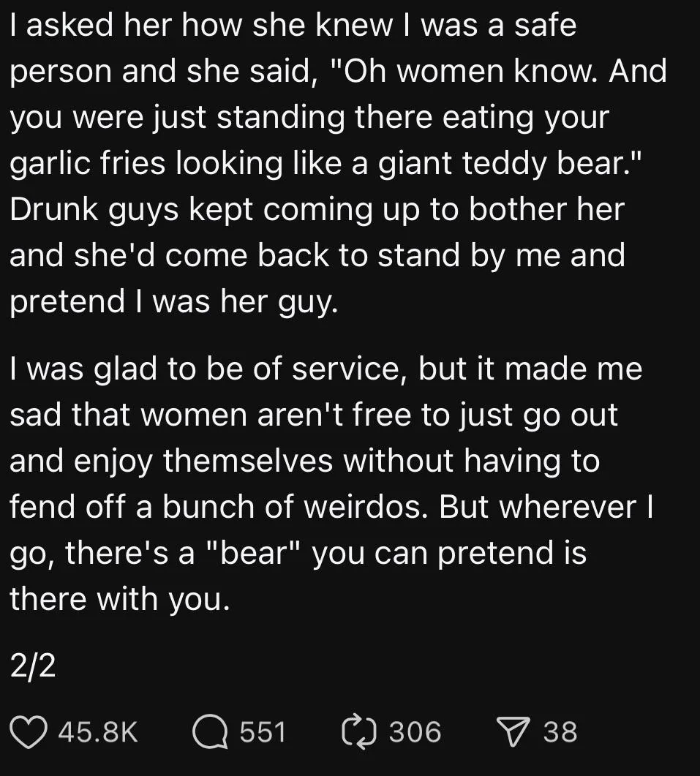The width and height of the screenshot is (700, 776).
Task: Click the 306 reposts count
Action: click(415, 732)
